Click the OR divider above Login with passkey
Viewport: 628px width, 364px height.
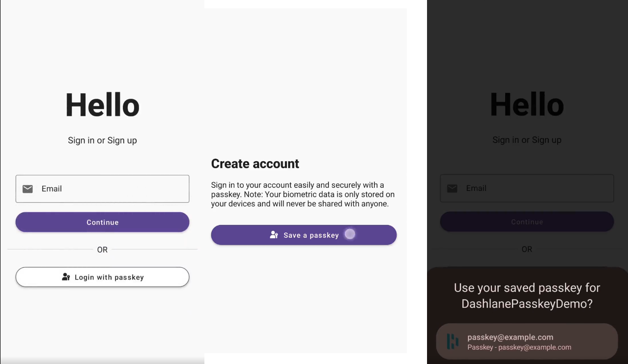102,250
